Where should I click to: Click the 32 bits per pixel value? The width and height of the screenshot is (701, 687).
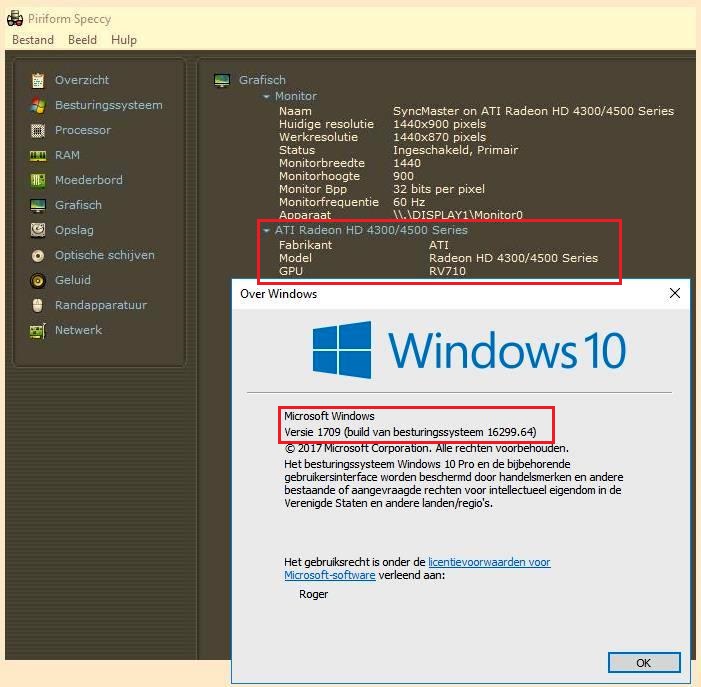439,189
